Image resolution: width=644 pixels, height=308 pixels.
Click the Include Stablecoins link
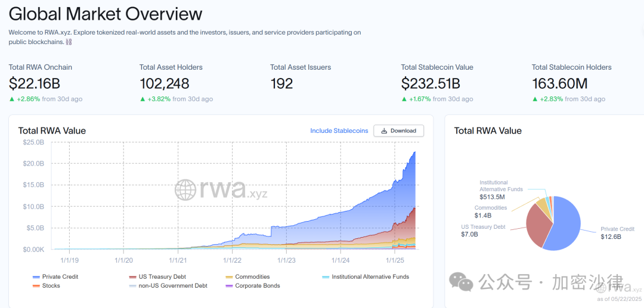click(339, 130)
